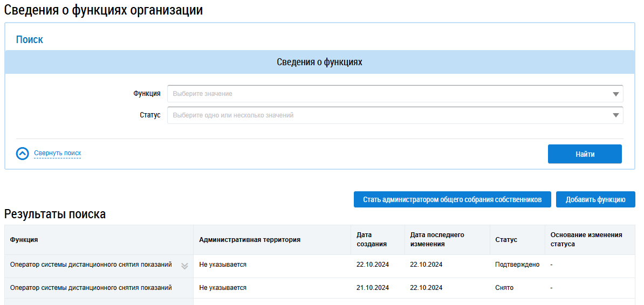Click the 'Административная территория' column header
644x305 pixels.
[x=250, y=240]
